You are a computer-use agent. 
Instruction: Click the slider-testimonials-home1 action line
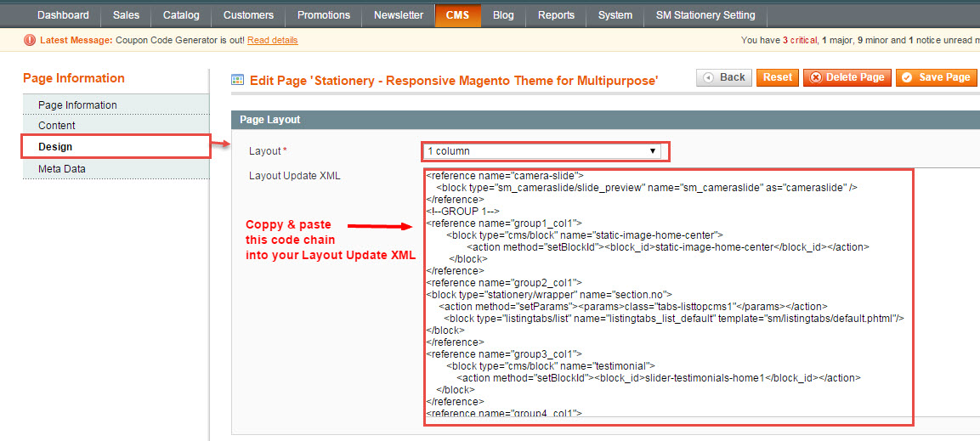pyautogui.click(x=659, y=377)
